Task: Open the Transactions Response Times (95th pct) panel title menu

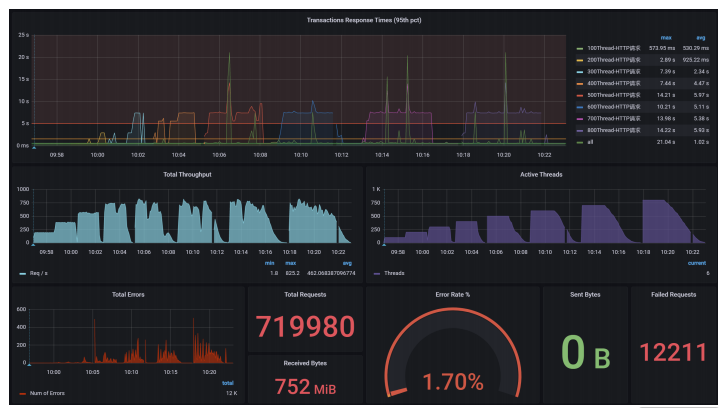Action: (x=364, y=20)
